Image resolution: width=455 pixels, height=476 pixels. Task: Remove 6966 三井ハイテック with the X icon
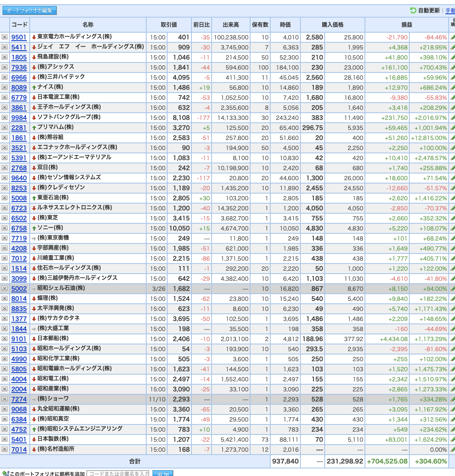5,77
